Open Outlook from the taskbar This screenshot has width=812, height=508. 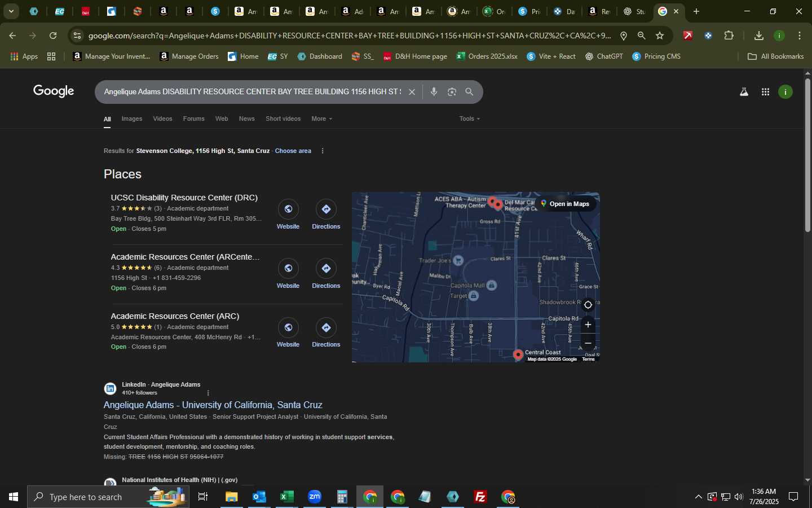259,497
